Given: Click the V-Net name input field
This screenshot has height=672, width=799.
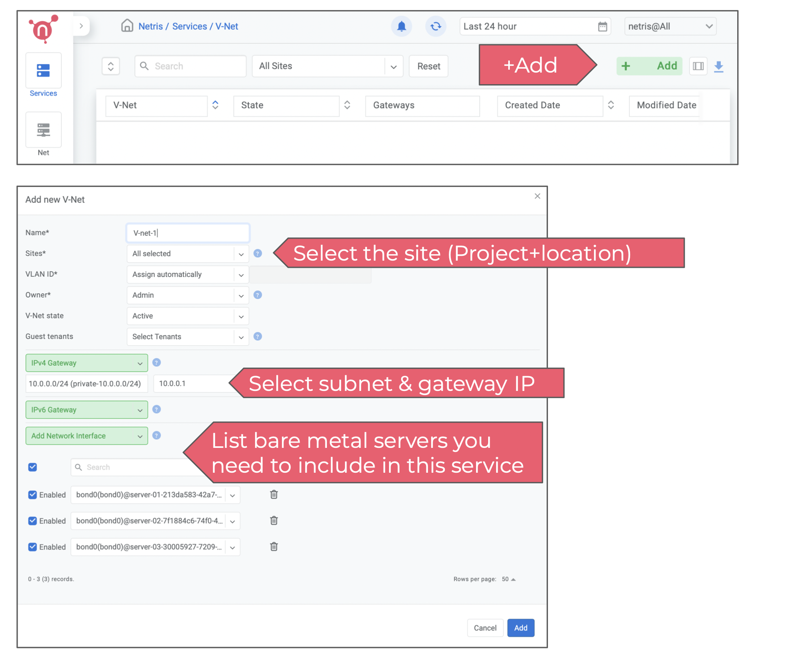Looking at the screenshot, I should tap(188, 233).
